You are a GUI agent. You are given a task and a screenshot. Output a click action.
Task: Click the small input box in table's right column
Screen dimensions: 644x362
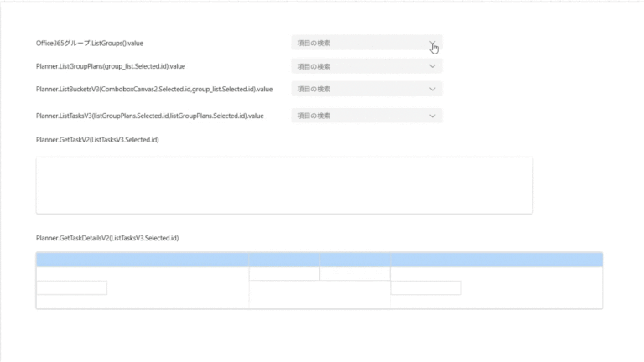pyautogui.click(x=425, y=287)
